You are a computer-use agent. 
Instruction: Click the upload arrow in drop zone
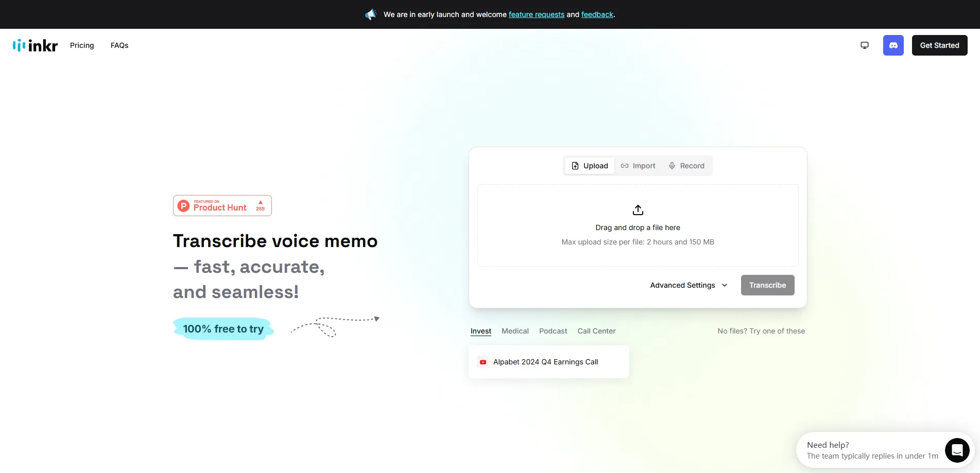638,209
